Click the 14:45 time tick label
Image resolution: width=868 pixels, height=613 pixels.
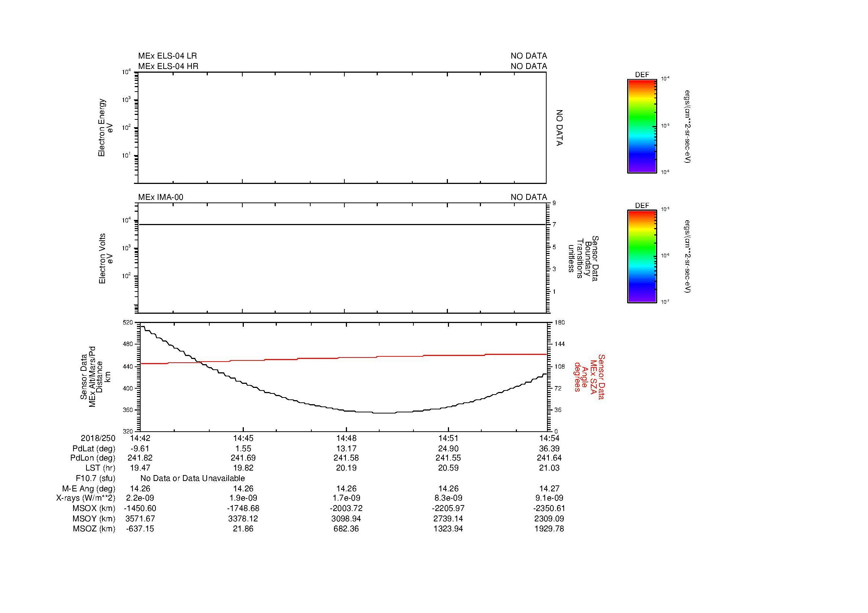pos(243,438)
